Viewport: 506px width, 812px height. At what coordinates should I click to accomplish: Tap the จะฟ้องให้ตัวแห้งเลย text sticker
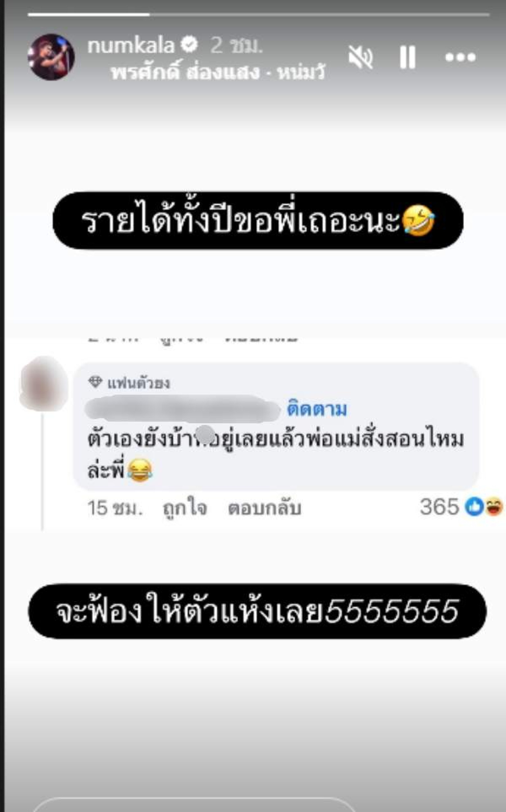click(x=257, y=611)
